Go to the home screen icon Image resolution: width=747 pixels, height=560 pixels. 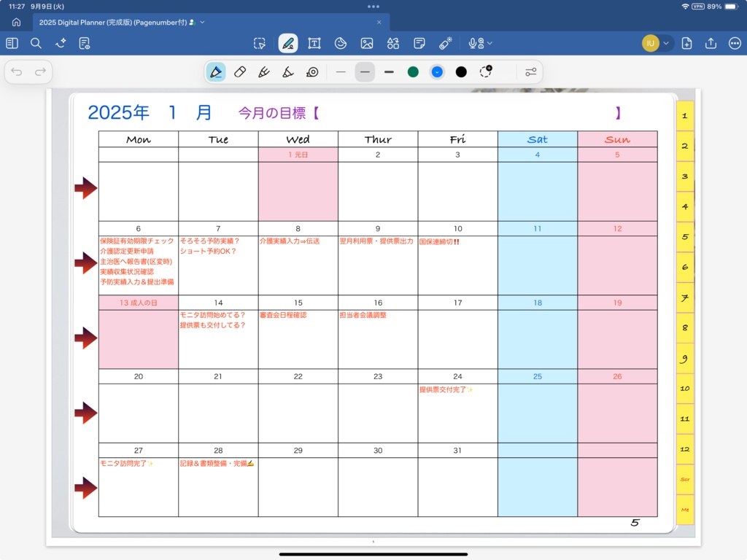[16, 23]
